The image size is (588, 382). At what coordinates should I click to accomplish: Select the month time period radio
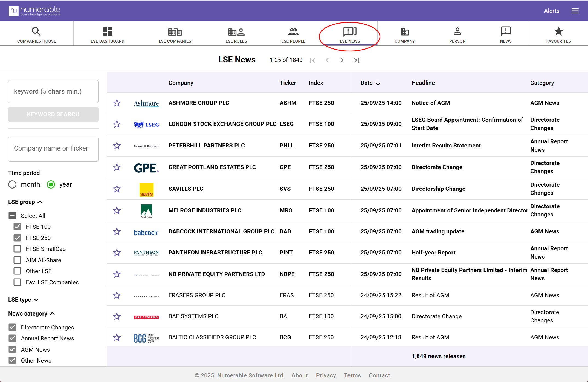(x=12, y=184)
